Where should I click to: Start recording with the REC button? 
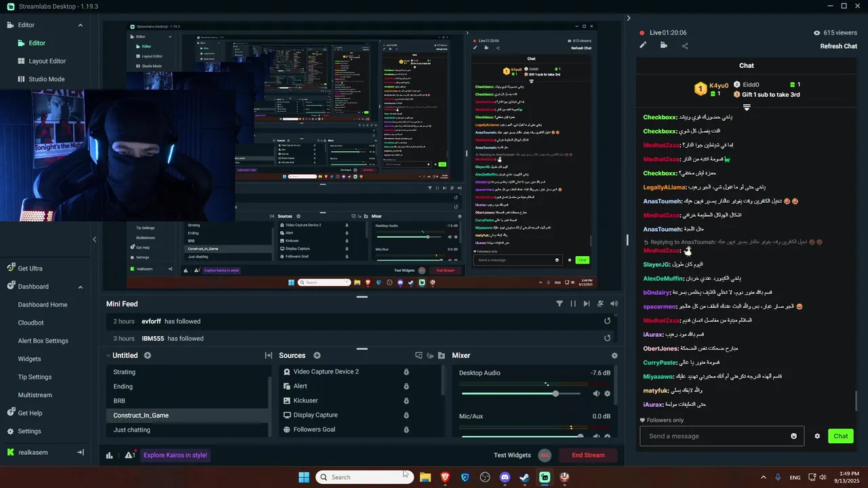(x=545, y=455)
